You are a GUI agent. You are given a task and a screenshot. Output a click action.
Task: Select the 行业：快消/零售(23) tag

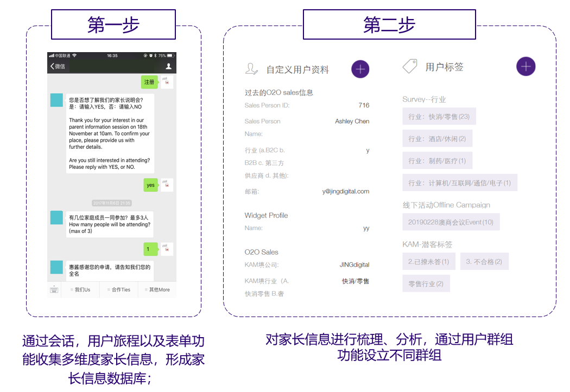click(x=439, y=117)
